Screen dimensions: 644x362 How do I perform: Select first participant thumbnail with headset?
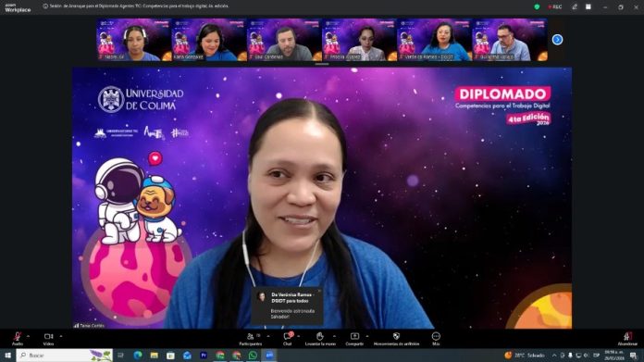coord(134,40)
